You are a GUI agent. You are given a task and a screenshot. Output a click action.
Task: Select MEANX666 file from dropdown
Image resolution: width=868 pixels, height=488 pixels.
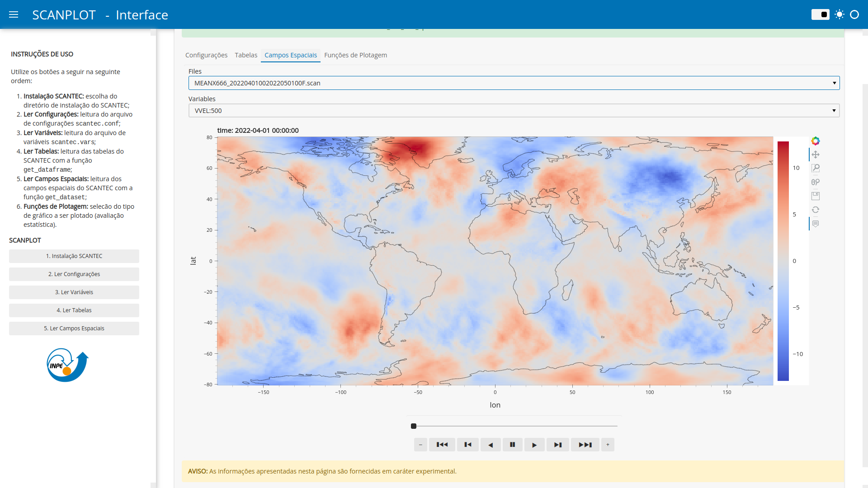513,83
